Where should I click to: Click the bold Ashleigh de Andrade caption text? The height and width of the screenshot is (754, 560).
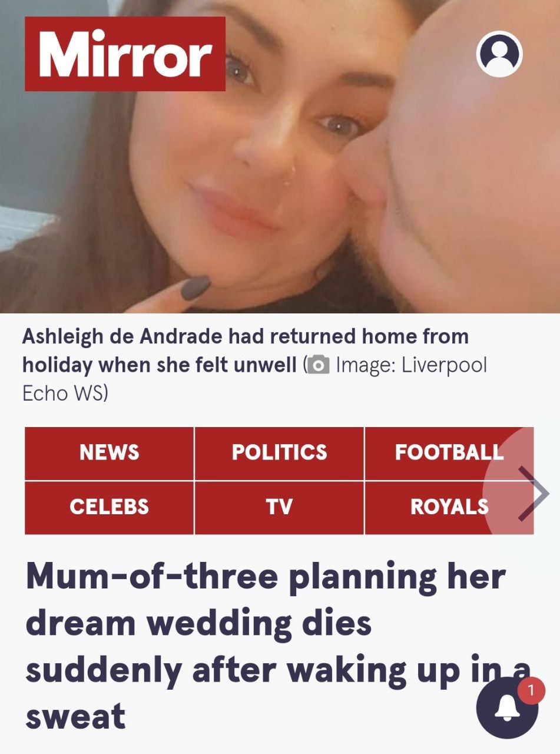tap(246, 351)
